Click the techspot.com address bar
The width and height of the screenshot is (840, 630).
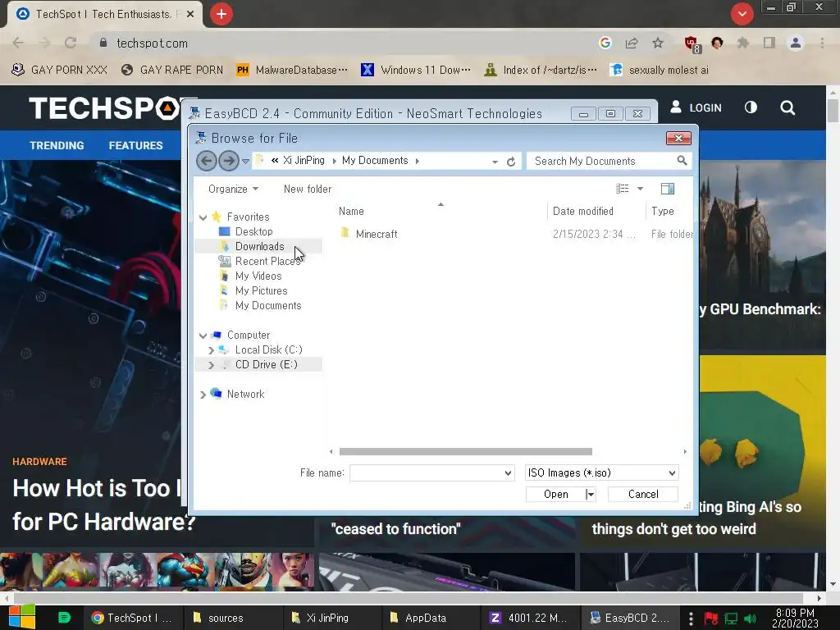(343, 43)
